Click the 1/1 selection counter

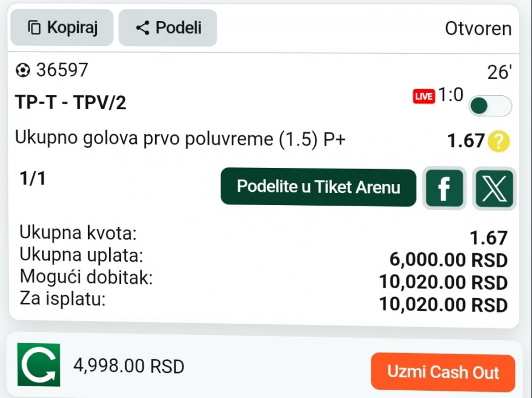32,178
